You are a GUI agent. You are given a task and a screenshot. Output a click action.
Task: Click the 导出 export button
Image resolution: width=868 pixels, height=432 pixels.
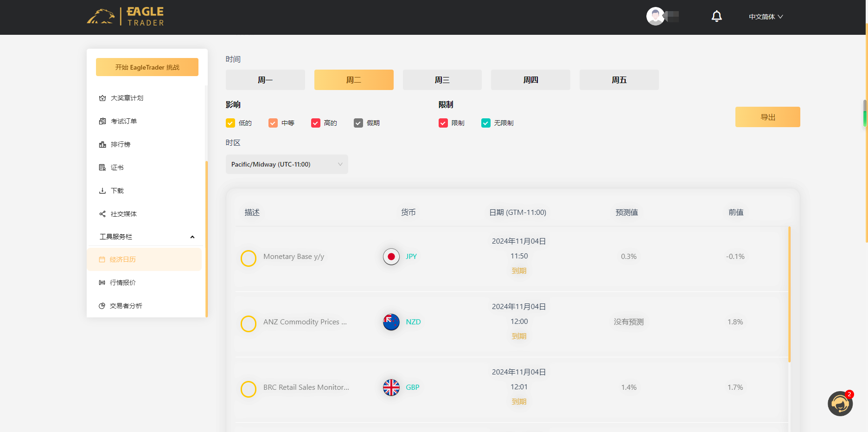point(767,116)
